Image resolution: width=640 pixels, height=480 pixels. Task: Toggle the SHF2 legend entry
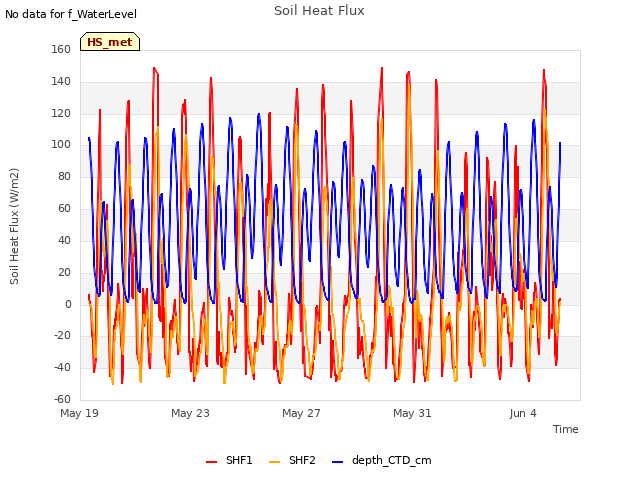pos(292,460)
